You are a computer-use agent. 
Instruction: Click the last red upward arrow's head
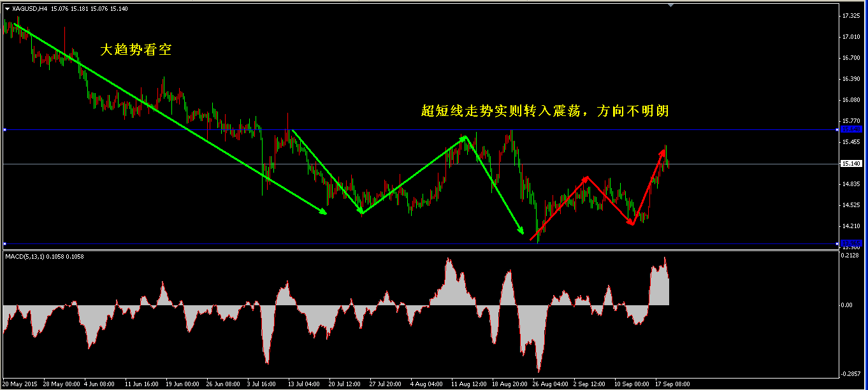pyautogui.click(x=663, y=152)
